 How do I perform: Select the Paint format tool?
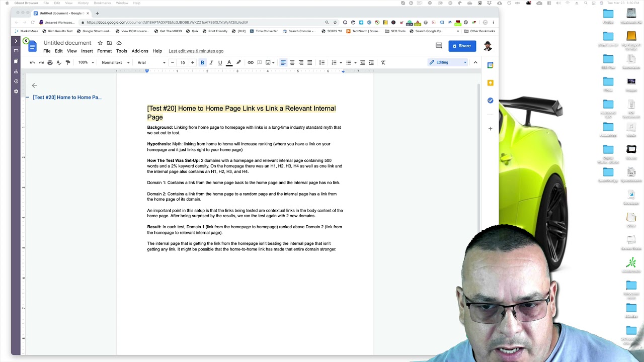(68, 62)
